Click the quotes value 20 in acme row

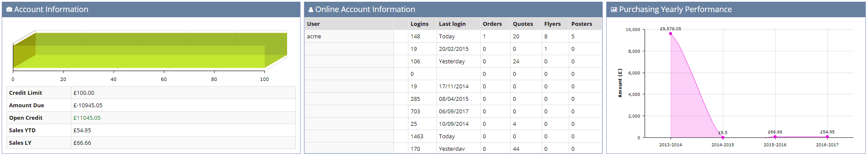[516, 37]
